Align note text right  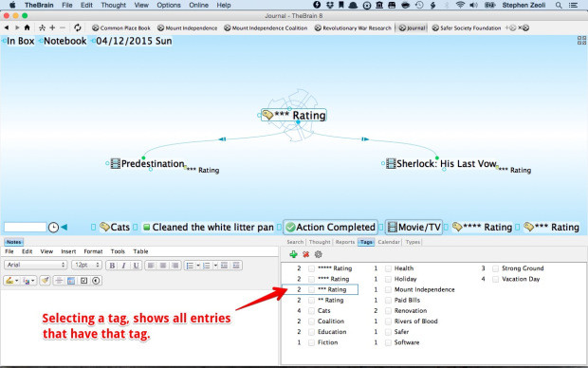pyautogui.click(x=175, y=266)
